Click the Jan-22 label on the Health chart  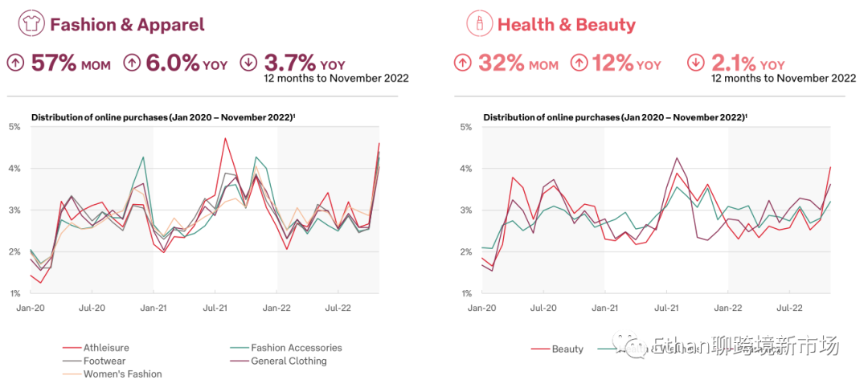point(727,308)
